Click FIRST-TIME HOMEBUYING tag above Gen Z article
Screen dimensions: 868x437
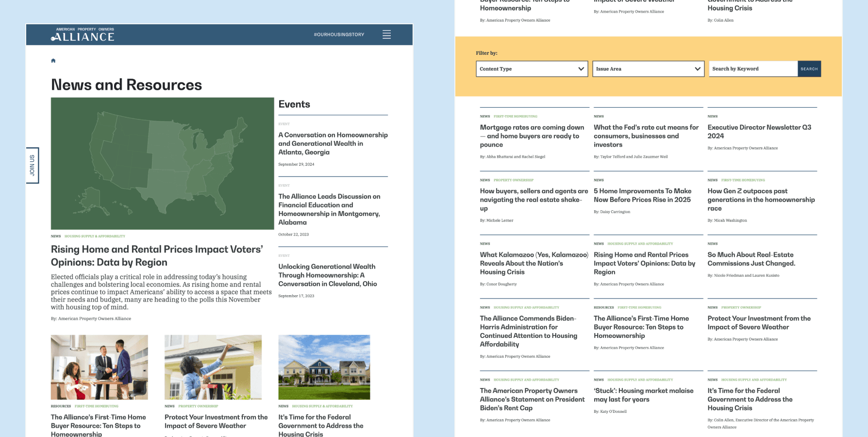pos(743,180)
